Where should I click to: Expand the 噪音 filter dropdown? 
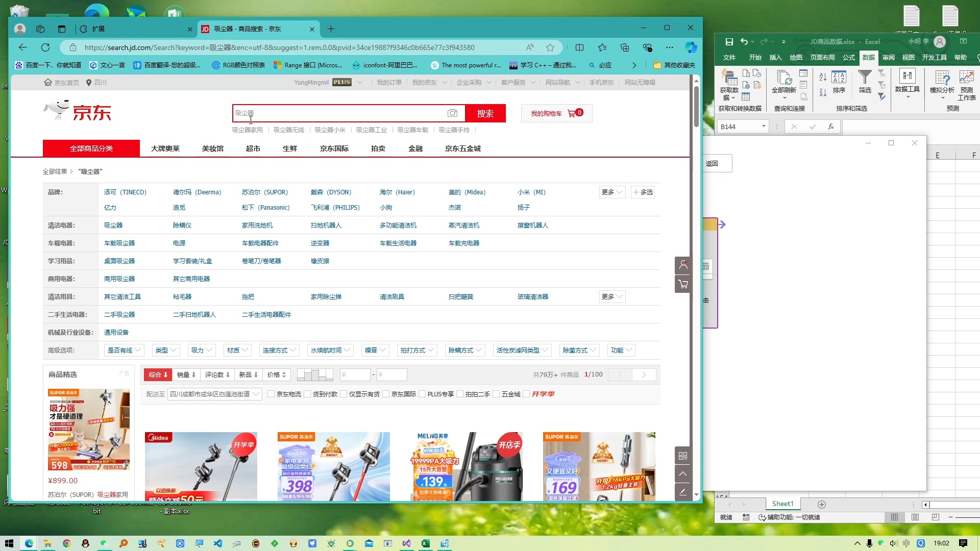coord(375,350)
